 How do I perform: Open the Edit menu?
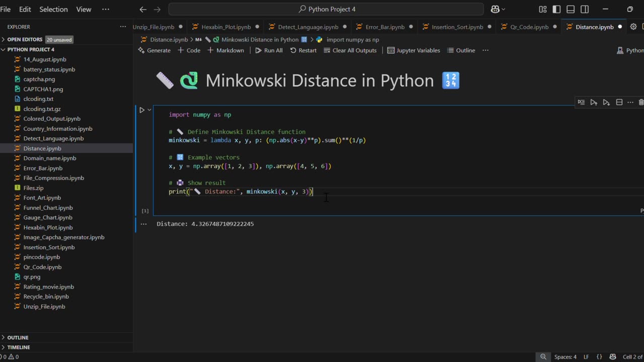[x=25, y=9]
